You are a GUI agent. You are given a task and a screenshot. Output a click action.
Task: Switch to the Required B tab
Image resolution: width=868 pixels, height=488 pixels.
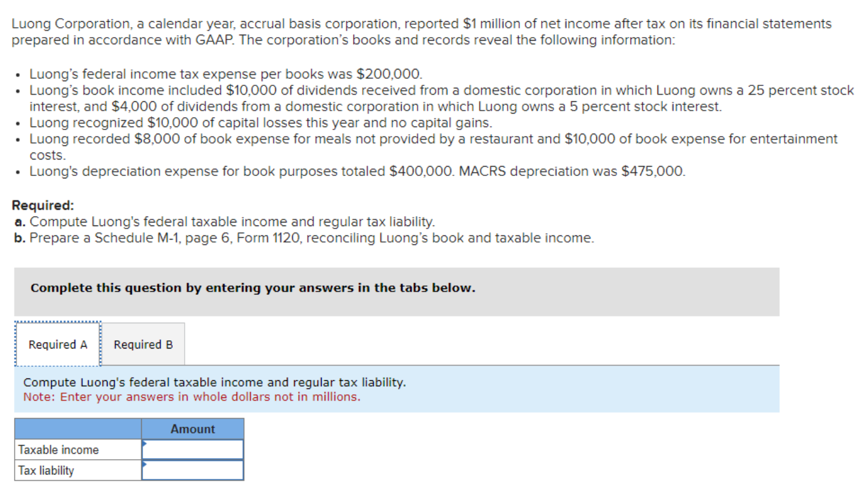(x=143, y=344)
